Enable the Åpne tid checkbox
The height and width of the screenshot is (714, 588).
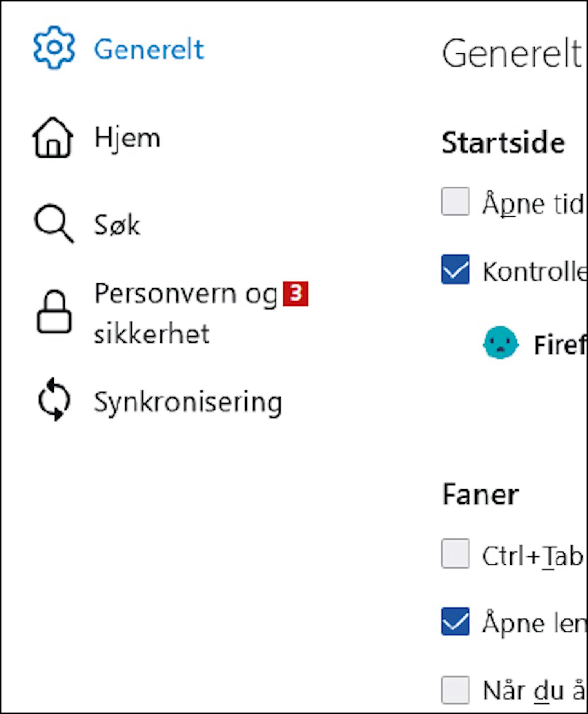click(455, 201)
